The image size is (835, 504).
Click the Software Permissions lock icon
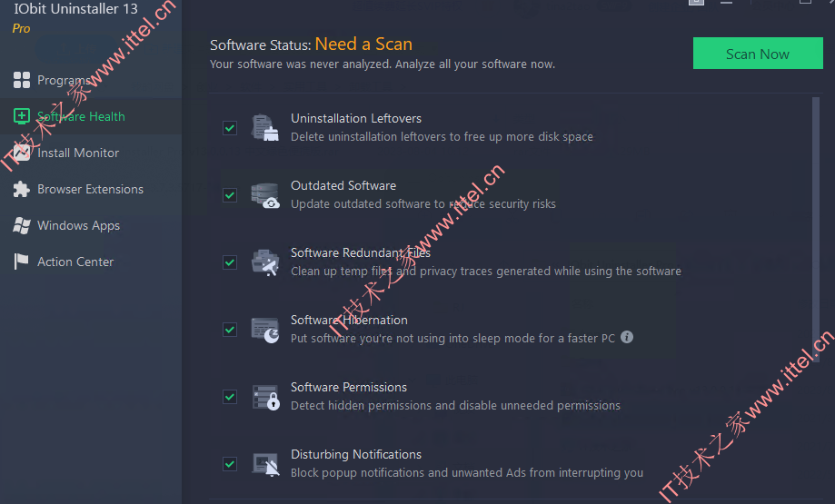point(265,397)
